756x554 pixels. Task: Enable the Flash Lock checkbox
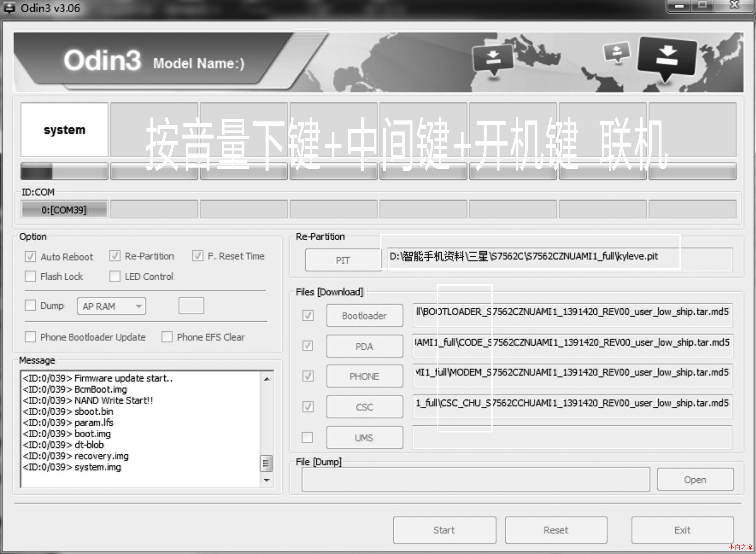click(x=30, y=276)
